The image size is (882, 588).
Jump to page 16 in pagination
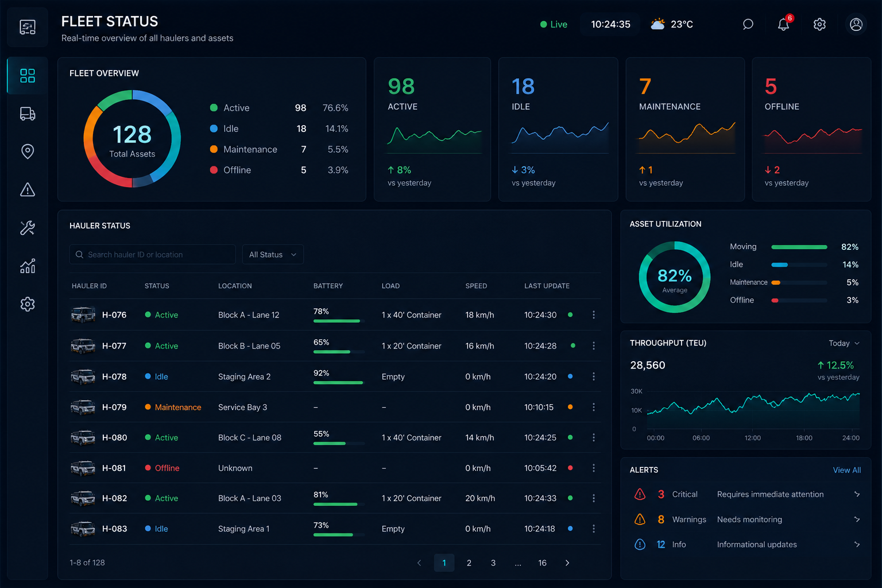[x=542, y=563]
